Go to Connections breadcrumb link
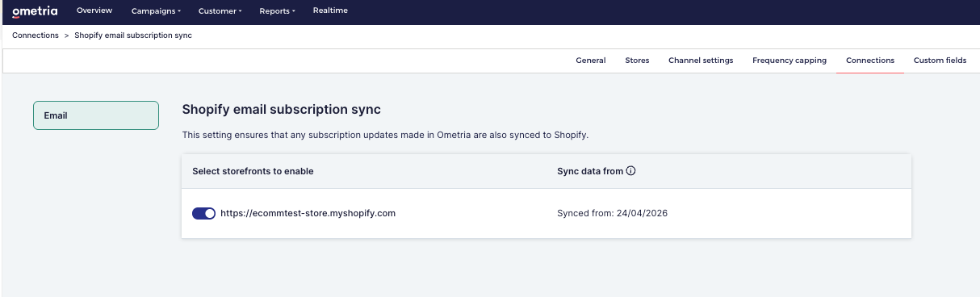 click(36, 36)
